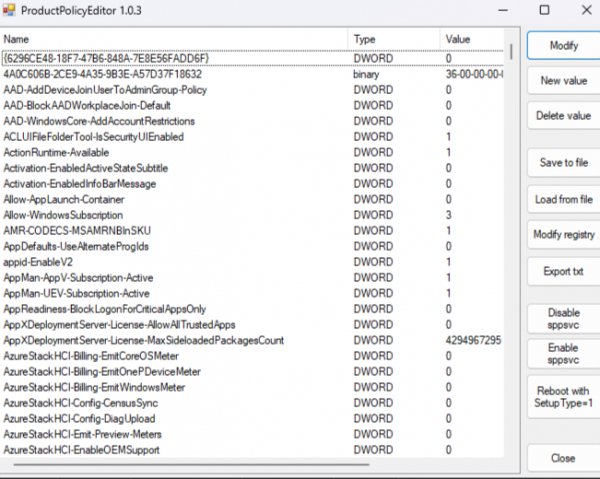The height and width of the screenshot is (479, 600).
Task: Select ACLUIFileFolderTool-IsSecurityUIEnabled row
Action: [x=253, y=137]
